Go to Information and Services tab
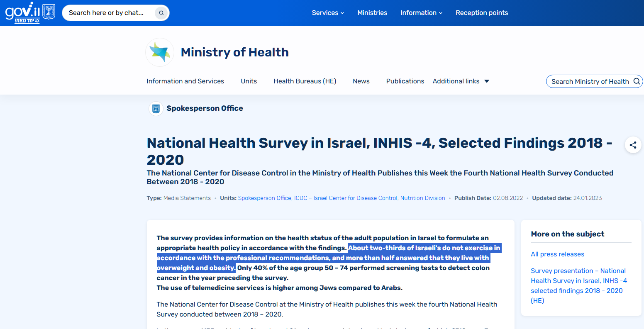The image size is (644, 329). coord(185,81)
